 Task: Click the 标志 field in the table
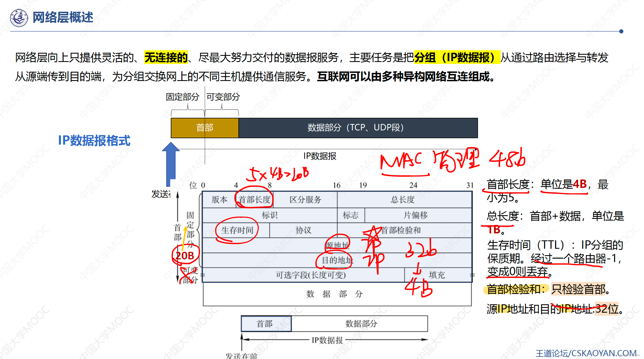351,215
